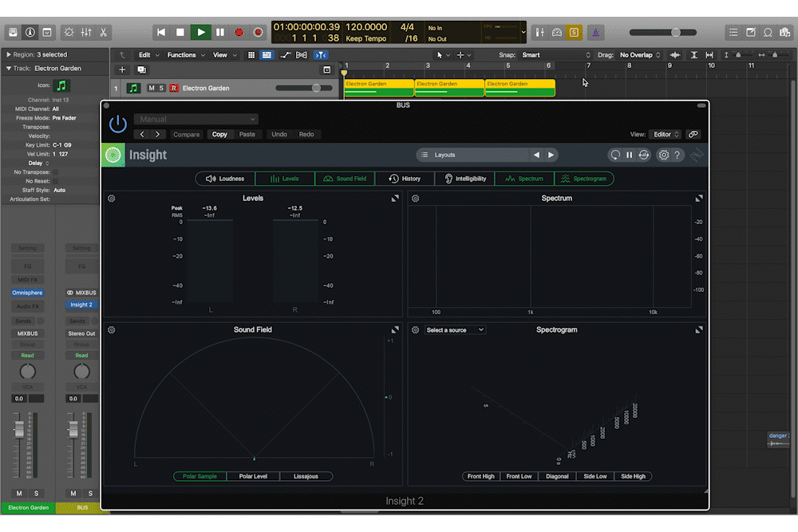Toggle the History meter tab

tap(405, 179)
